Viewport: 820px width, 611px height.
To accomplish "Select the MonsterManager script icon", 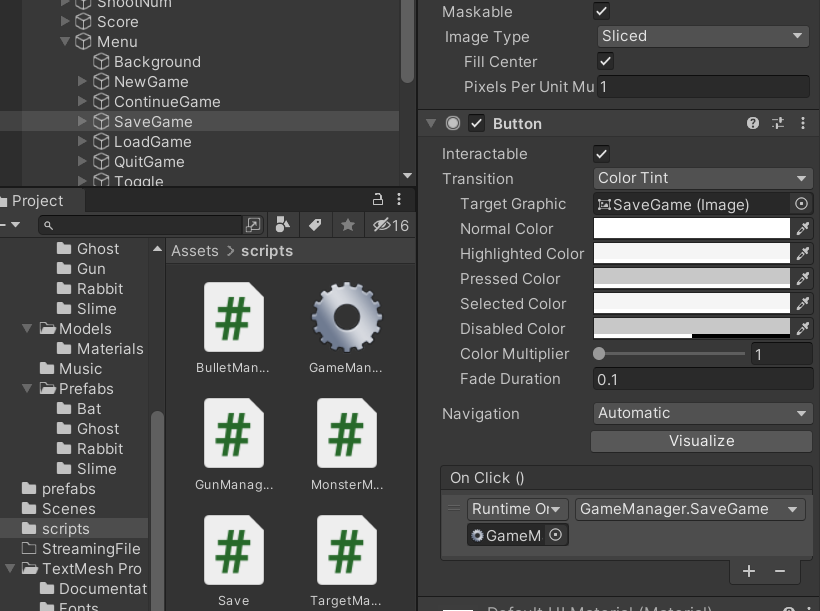I will 347,433.
